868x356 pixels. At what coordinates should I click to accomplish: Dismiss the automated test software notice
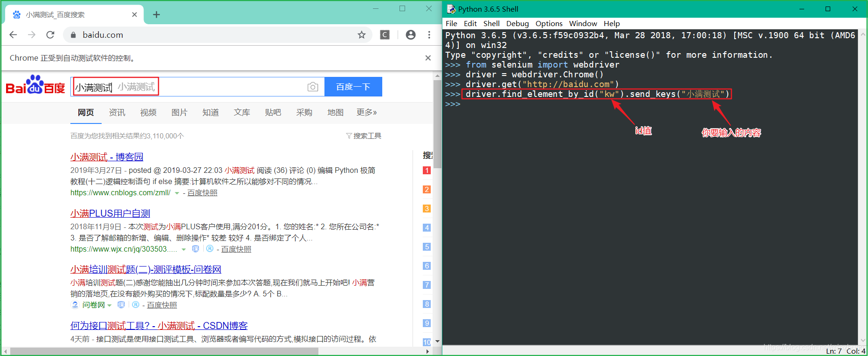pyautogui.click(x=428, y=58)
